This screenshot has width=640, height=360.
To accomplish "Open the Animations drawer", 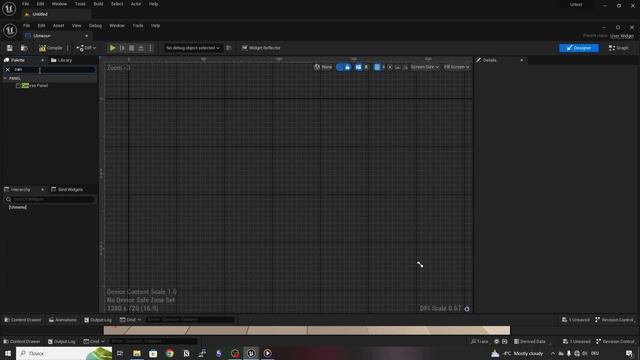I will (63, 320).
